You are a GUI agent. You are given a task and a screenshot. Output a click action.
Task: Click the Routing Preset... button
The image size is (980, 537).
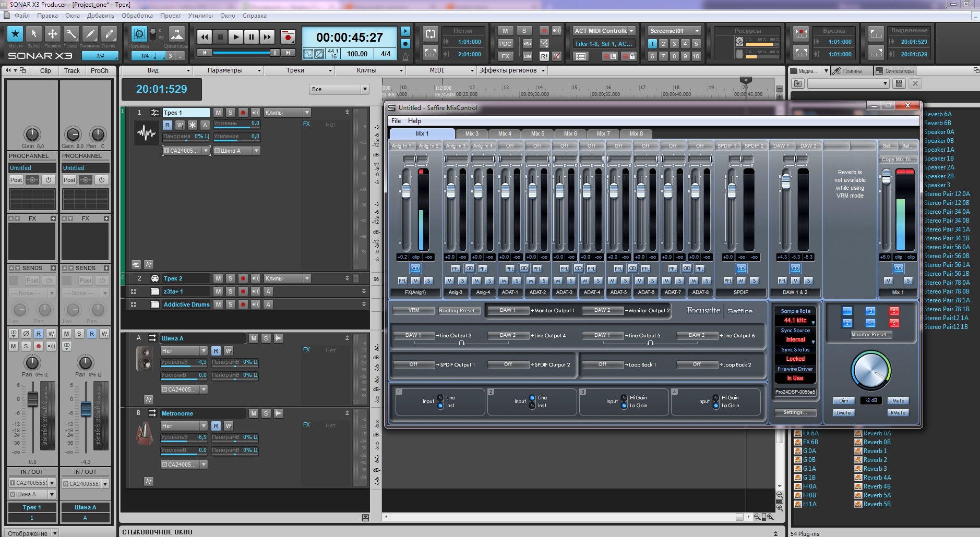tap(459, 311)
